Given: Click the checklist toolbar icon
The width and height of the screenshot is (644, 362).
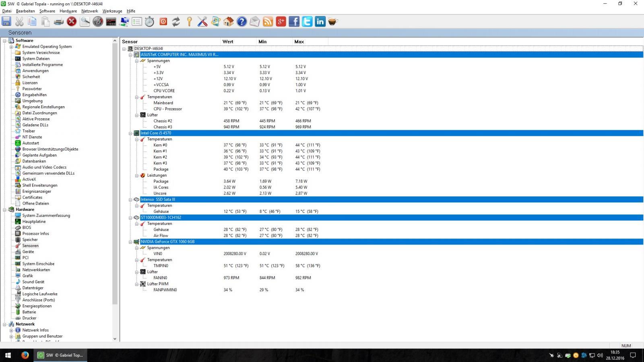Looking at the screenshot, I should 137,22.
